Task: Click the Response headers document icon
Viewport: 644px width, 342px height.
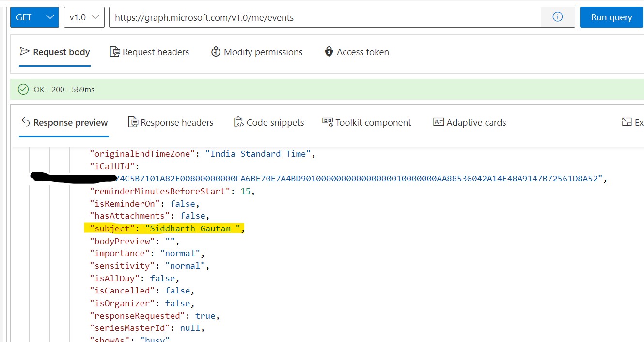Action: tap(133, 122)
